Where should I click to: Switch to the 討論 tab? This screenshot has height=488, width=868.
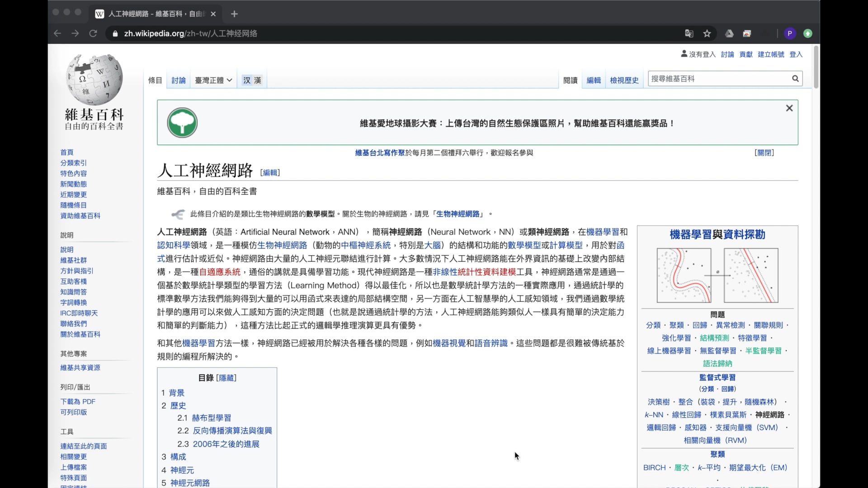click(179, 80)
